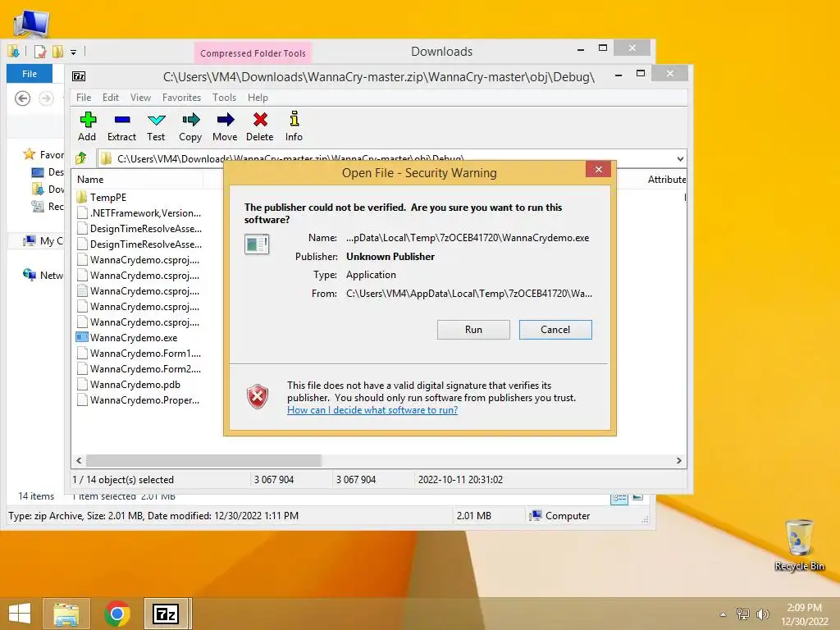The image size is (840, 630).
Task: Select the Compressed Folder Tools tab
Action: (253, 53)
